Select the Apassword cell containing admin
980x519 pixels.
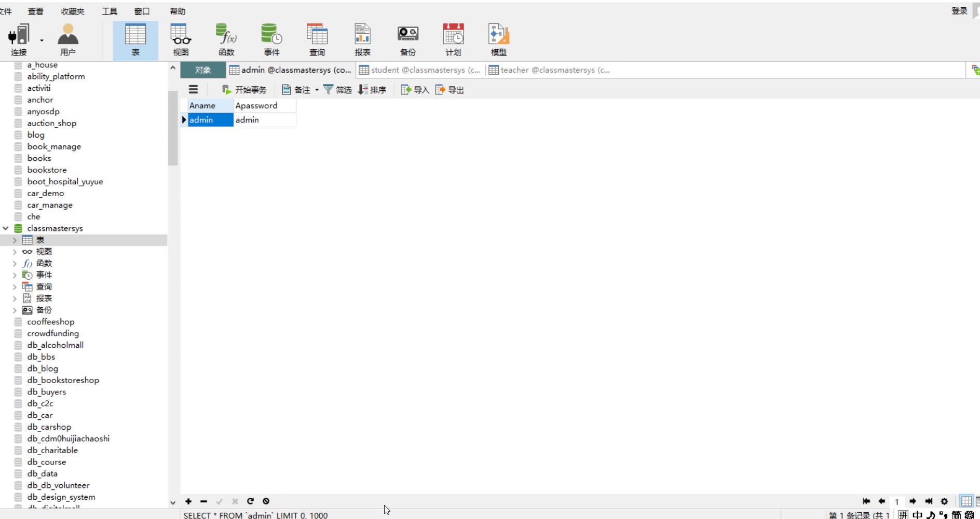click(265, 120)
